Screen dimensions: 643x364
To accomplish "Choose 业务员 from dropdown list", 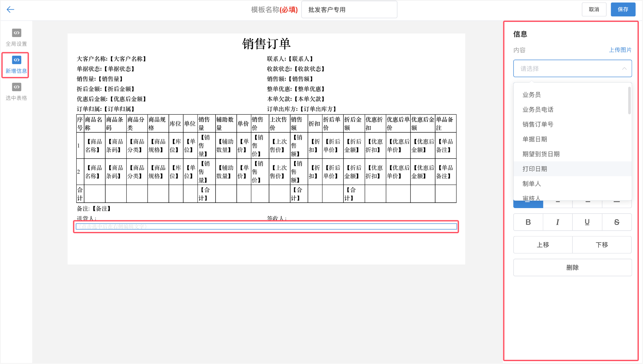I will pyautogui.click(x=532, y=95).
